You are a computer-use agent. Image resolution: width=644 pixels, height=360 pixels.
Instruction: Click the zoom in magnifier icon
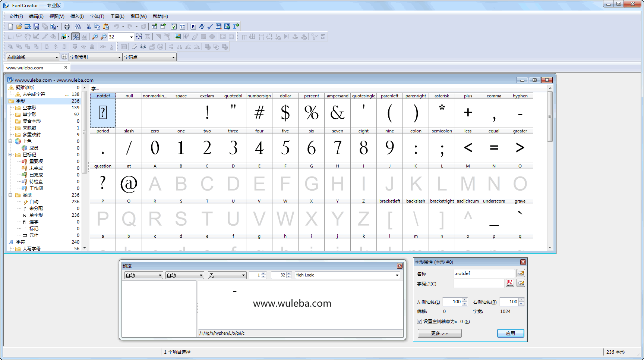point(95,37)
